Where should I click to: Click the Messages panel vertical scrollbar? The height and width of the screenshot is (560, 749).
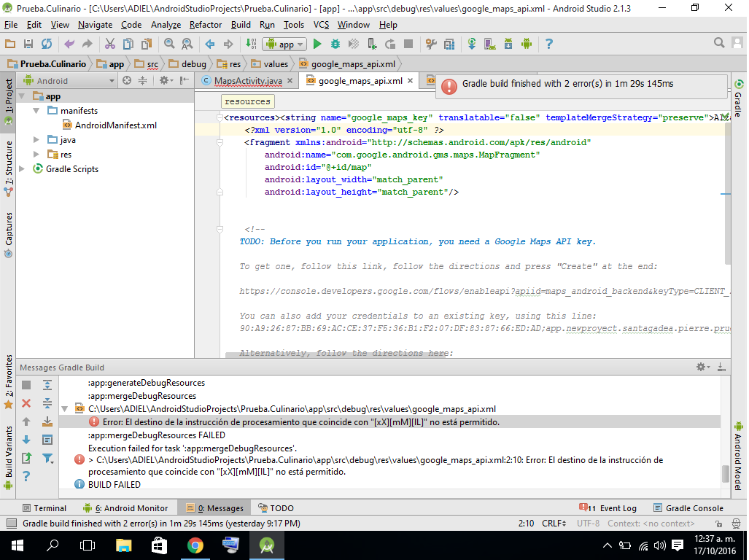(726, 473)
